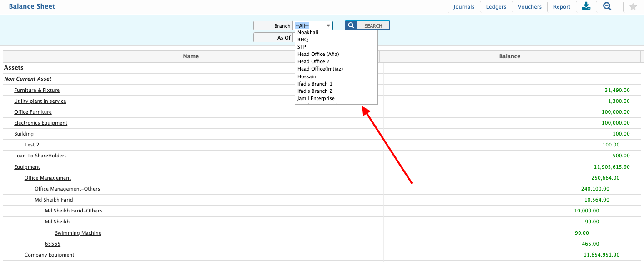This screenshot has height=262, width=644.
Task: Switch to the Report section
Action: (x=562, y=6)
